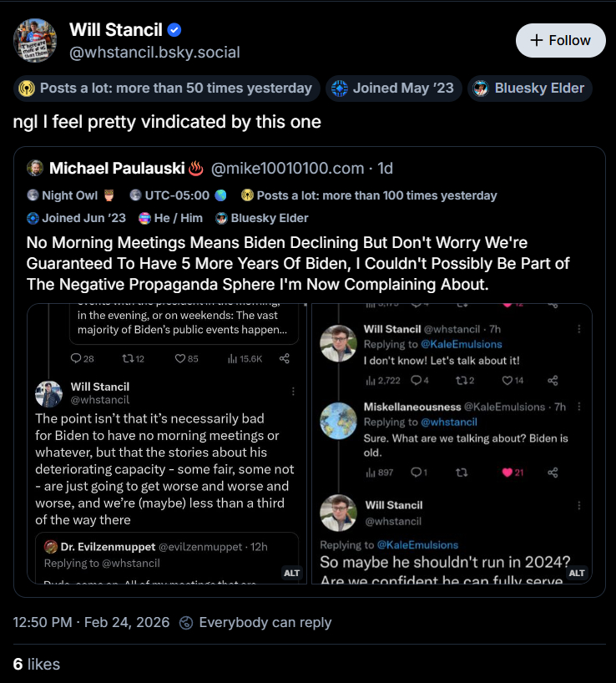Viewport: 616px width, 683px height.
Task: Open Will Stancil's profile avatar
Action: [x=35, y=41]
